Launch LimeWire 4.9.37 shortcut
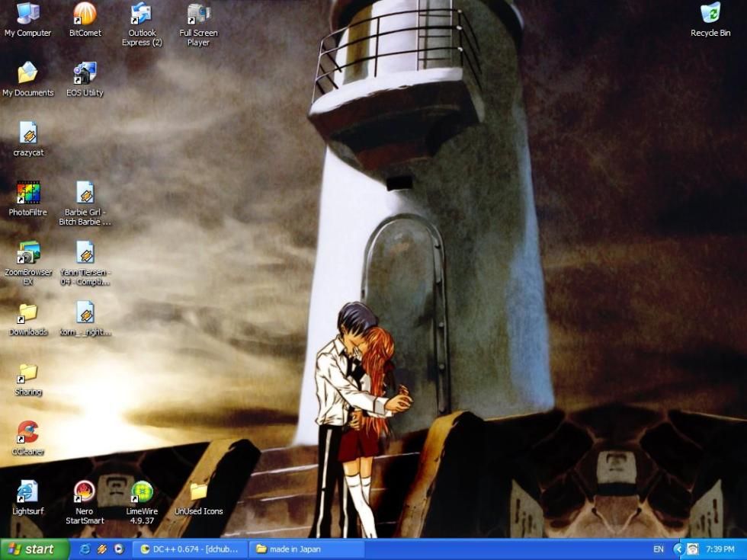The image size is (747, 560). click(x=142, y=504)
